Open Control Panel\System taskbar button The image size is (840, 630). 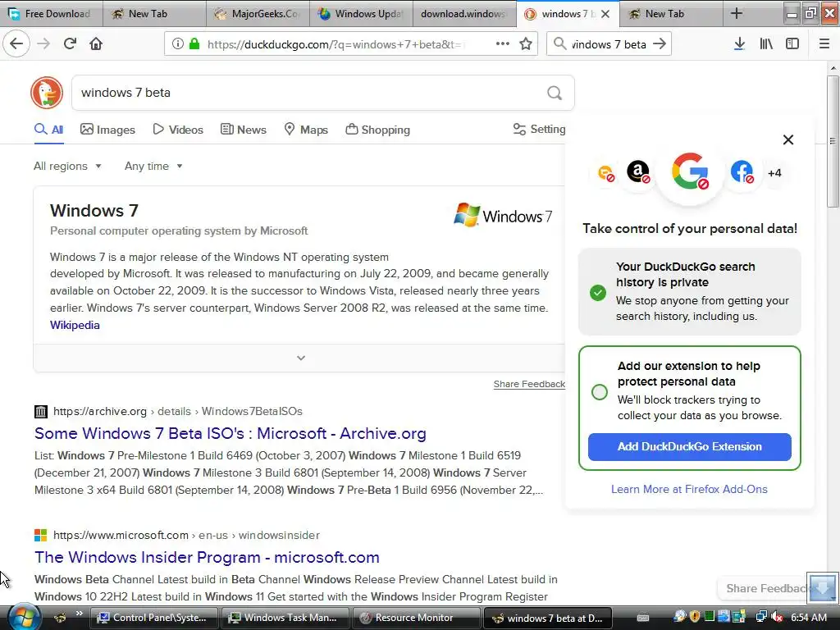tap(153, 618)
